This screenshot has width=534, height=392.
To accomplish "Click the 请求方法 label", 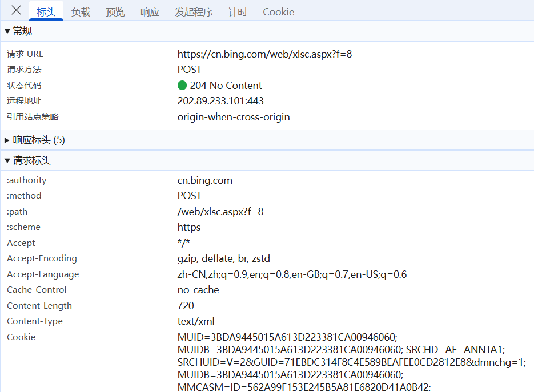I will 24,70.
